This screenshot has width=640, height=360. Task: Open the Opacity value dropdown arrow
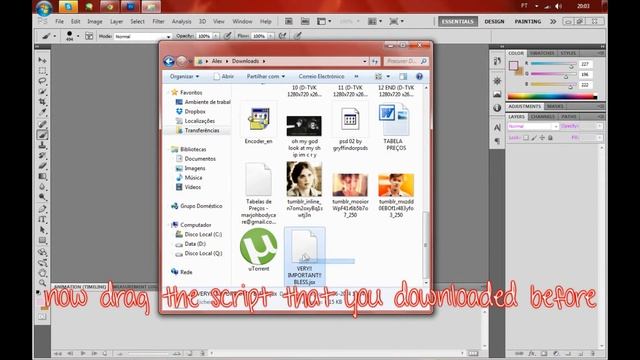tap(216, 36)
